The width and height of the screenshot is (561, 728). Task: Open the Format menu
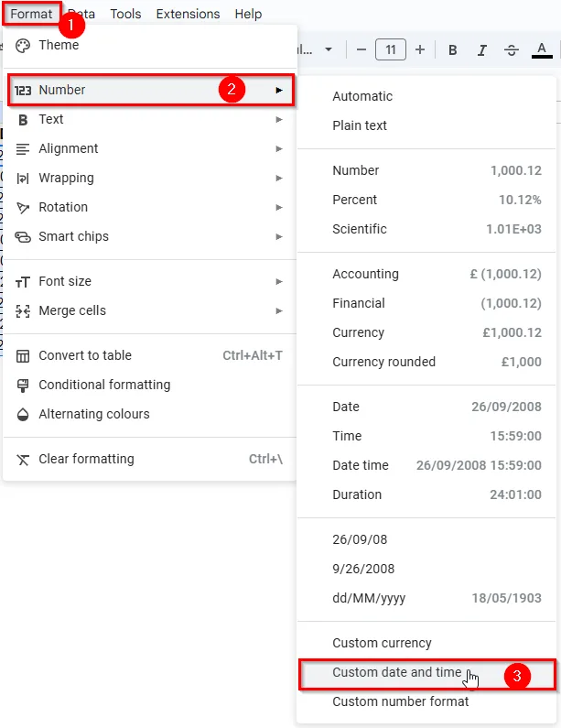click(31, 14)
